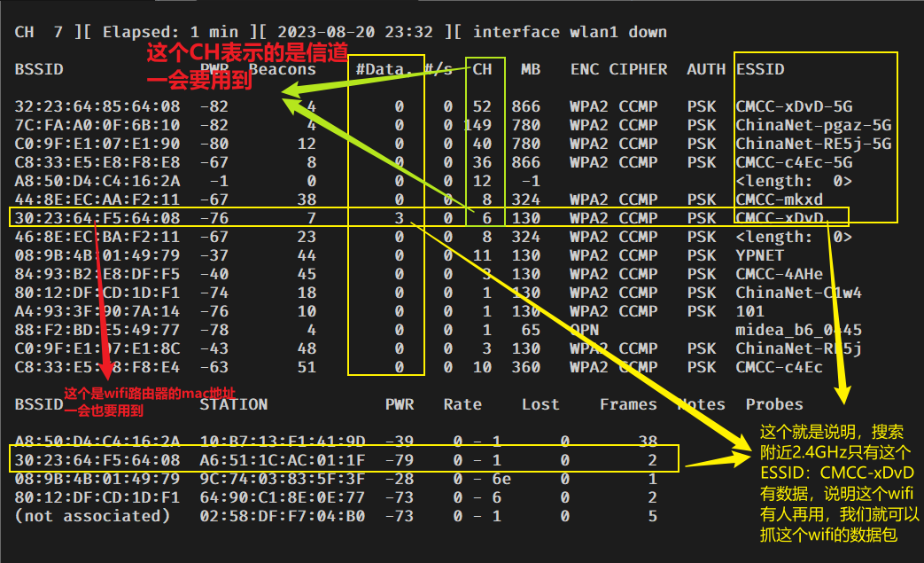This screenshot has width=924, height=563.
Task: Click the STATION column header
Action: pos(233,404)
